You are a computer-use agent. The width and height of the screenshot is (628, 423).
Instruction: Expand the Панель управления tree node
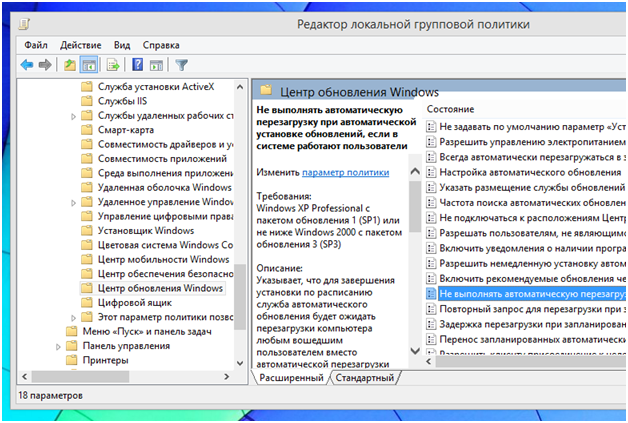[x=57, y=346]
